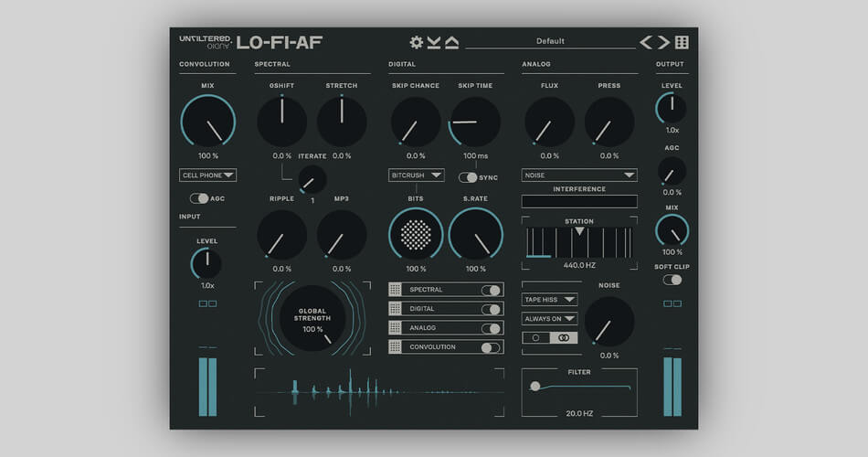Click the Output LEVEL knob
This screenshot has height=457, width=868.
tap(672, 108)
